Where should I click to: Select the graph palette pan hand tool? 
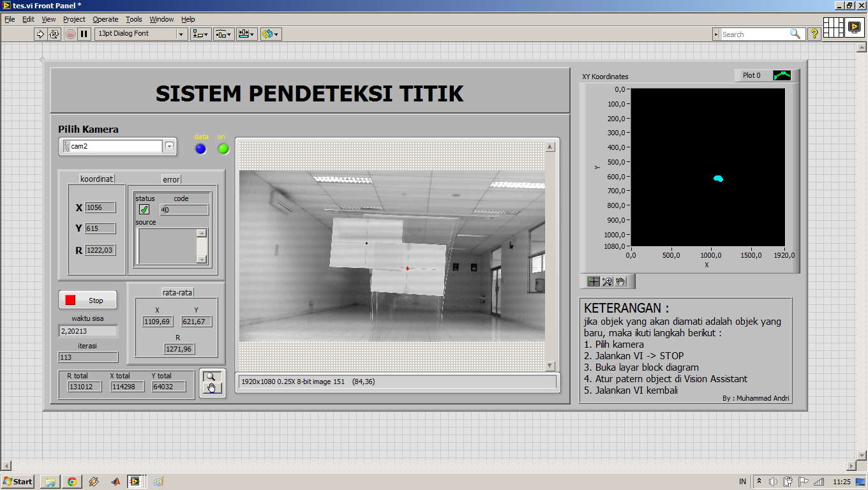(620, 281)
